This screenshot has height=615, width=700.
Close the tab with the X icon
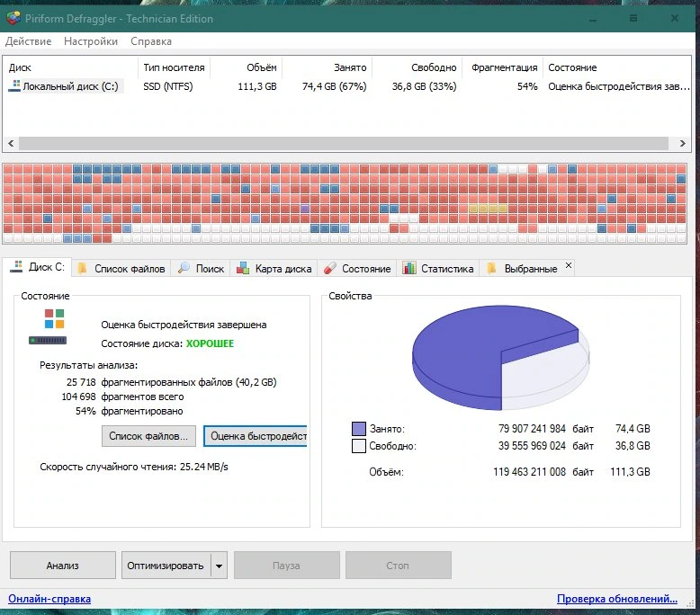(x=569, y=265)
